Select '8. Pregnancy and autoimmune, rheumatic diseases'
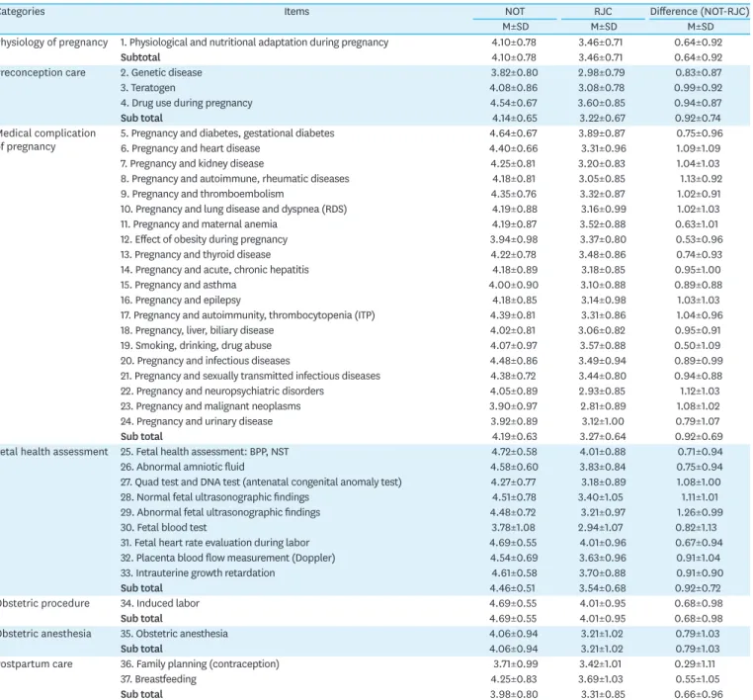Viewport: 753px width, 700px height. pos(235,179)
